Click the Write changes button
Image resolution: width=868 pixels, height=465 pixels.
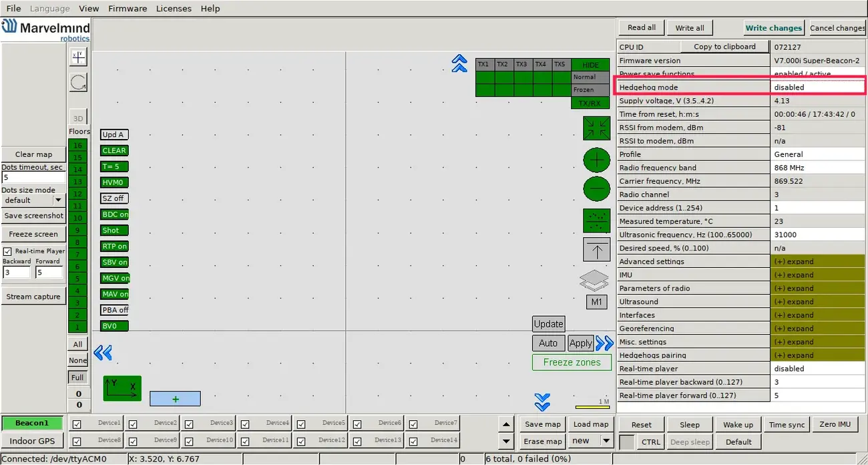pyautogui.click(x=773, y=28)
